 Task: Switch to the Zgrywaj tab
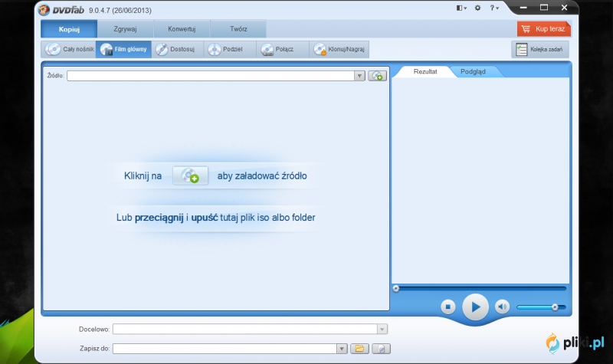[x=125, y=29]
